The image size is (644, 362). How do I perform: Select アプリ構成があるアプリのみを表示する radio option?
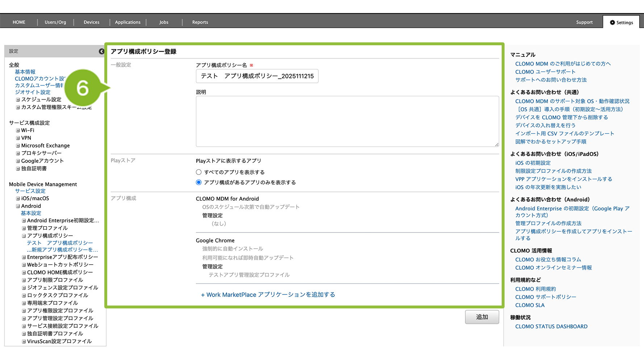[198, 182]
